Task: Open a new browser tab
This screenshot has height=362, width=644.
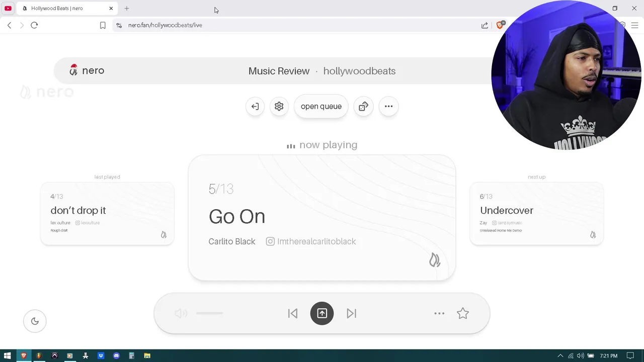Action: pyautogui.click(x=127, y=9)
